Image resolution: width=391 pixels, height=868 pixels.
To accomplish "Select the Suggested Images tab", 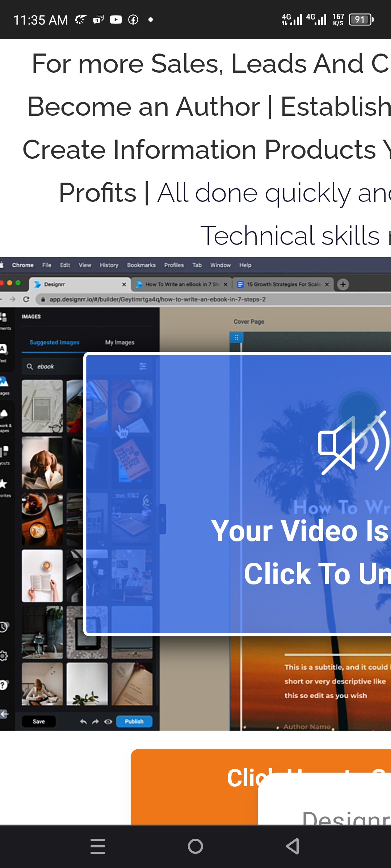I will (x=54, y=342).
